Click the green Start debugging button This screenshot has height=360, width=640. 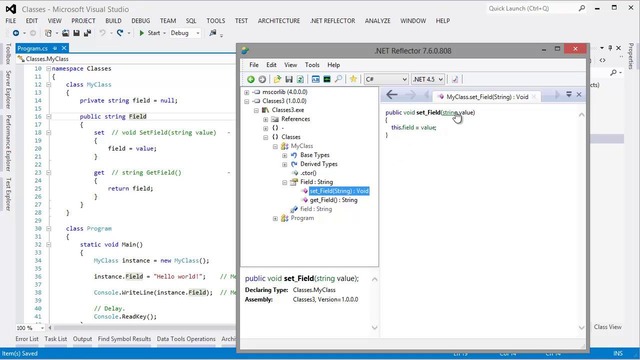pos(149,33)
